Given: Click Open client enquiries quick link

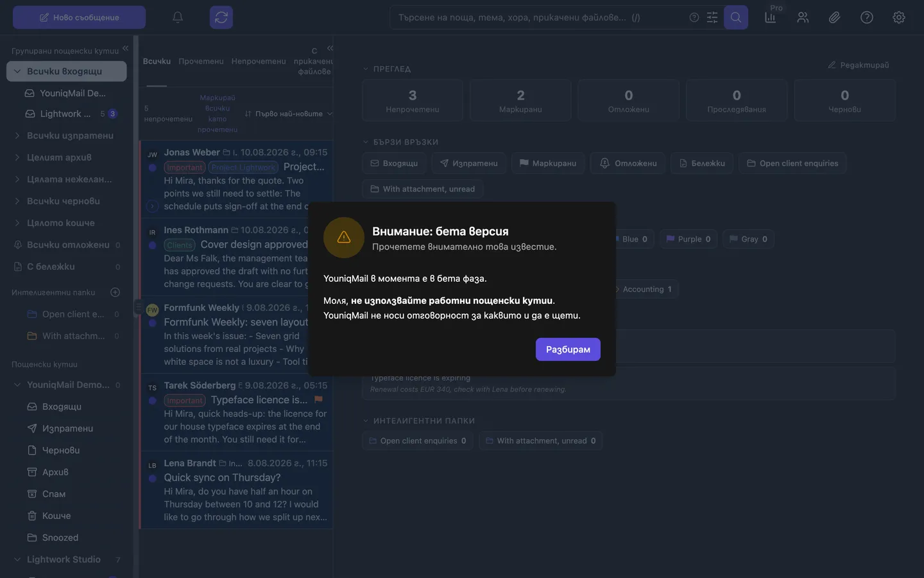Looking at the screenshot, I should (x=792, y=163).
